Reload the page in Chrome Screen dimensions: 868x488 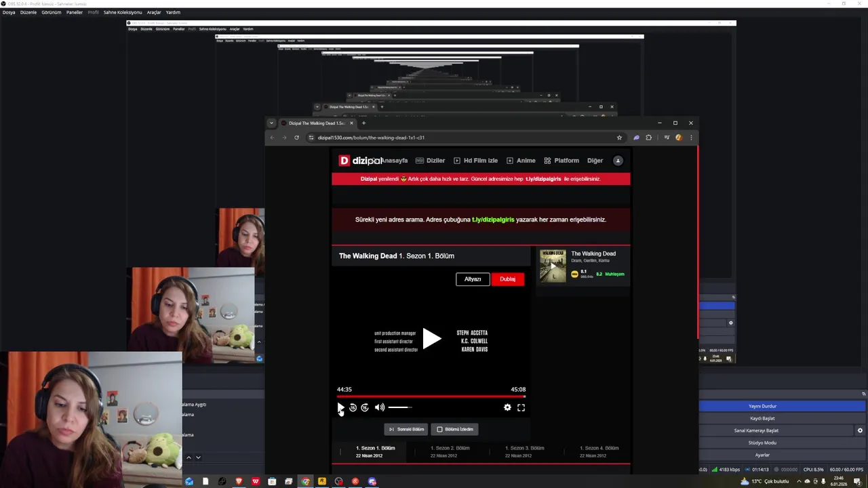tap(296, 138)
